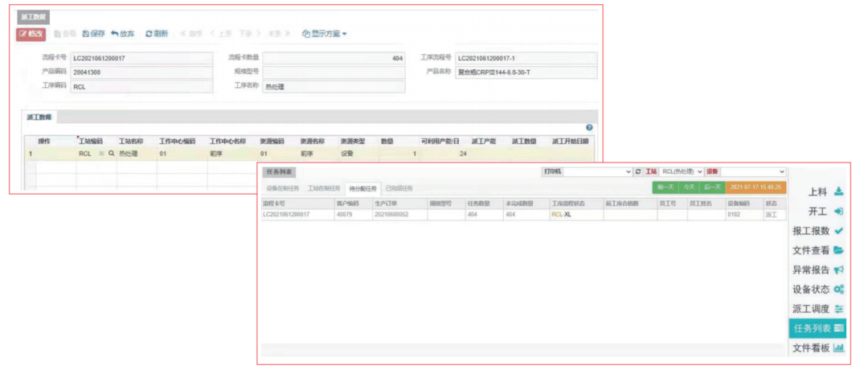Click the 产品名称 field in dispatch form

coord(526,72)
